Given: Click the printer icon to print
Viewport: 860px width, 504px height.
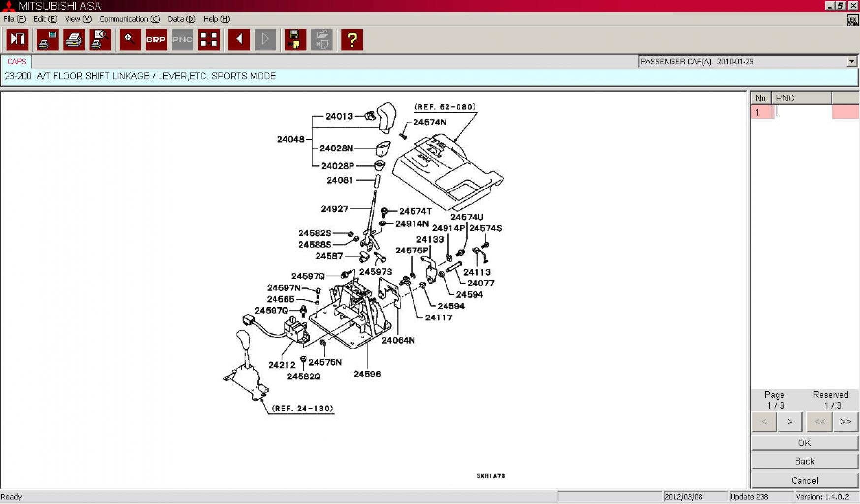Looking at the screenshot, I should click(74, 39).
